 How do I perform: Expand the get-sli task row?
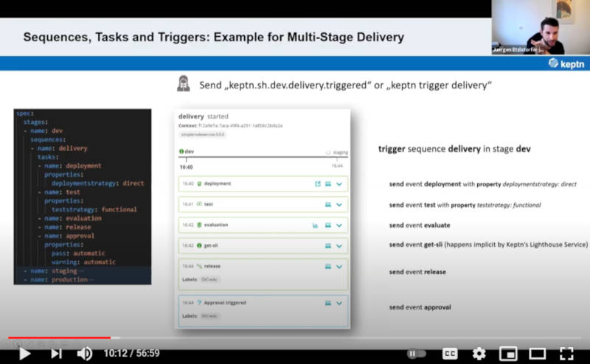coord(339,246)
